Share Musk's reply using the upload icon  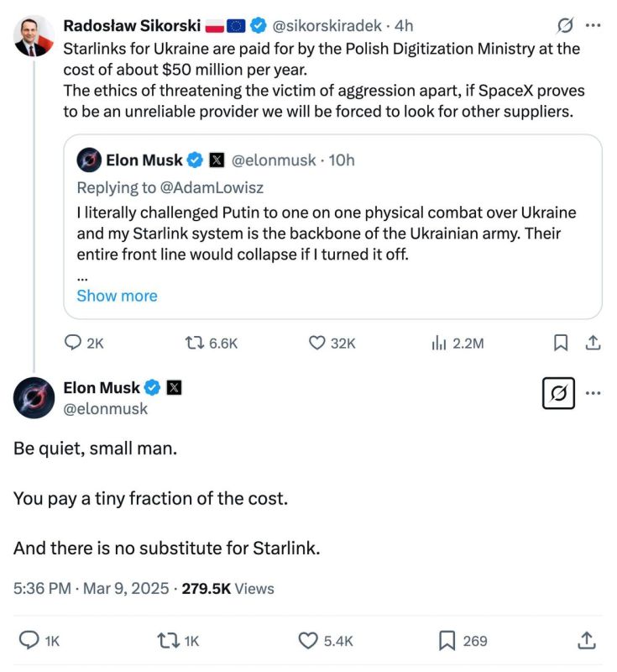(x=588, y=640)
